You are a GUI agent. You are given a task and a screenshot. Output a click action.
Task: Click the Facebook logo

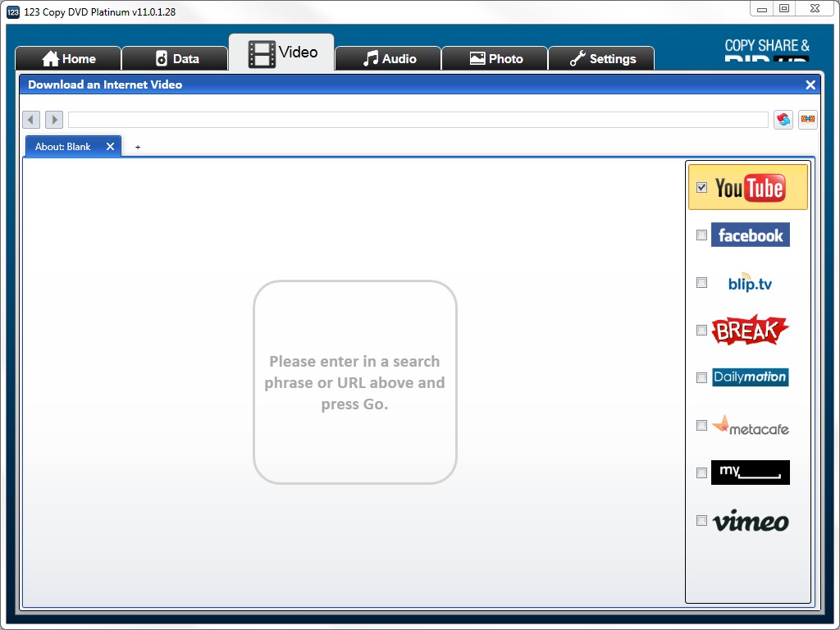click(750, 235)
